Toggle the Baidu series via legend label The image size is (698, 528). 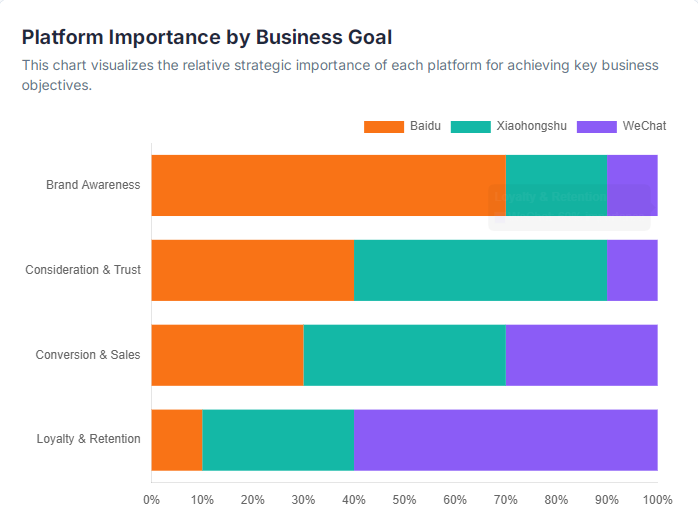(x=424, y=126)
